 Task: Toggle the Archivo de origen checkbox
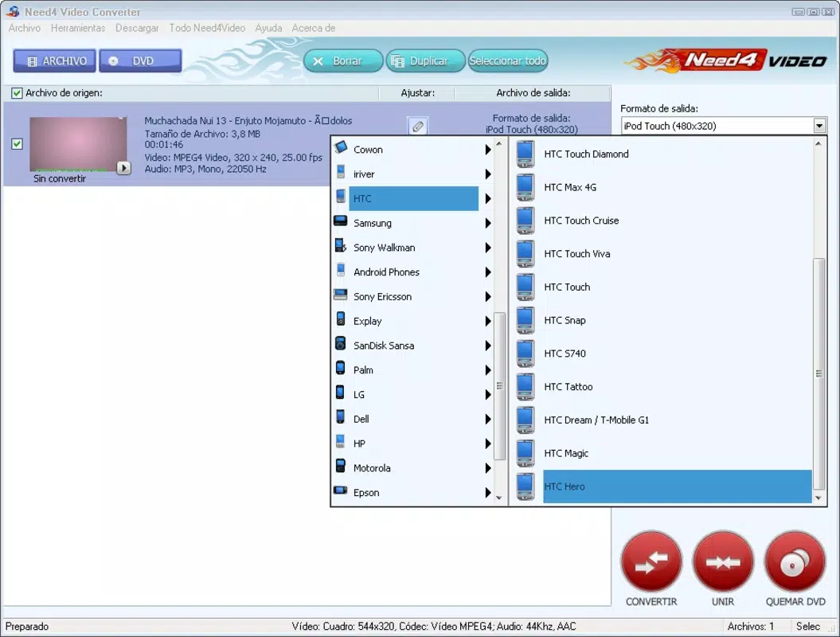pyautogui.click(x=18, y=93)
